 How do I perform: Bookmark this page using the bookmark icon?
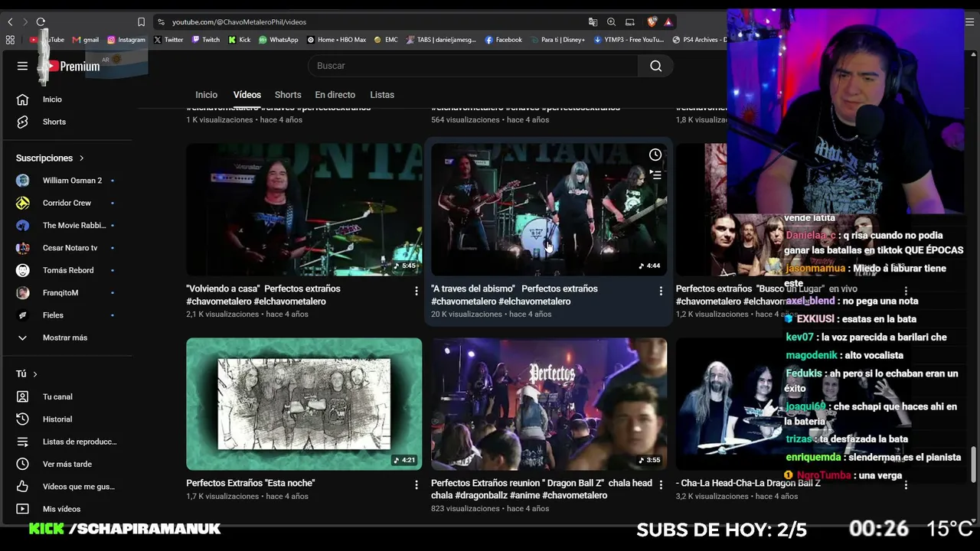[x=141, y=22]
